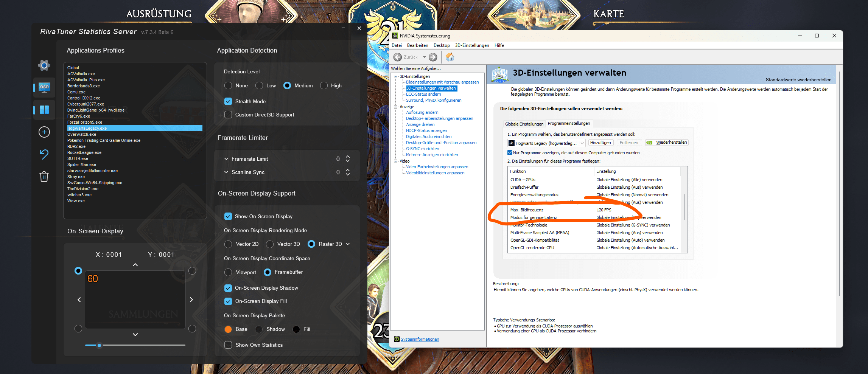This screenshot has height=374, width=868.
Task: Adjust Scanline Sync value stepper arrows
Action: pos(348,172)
